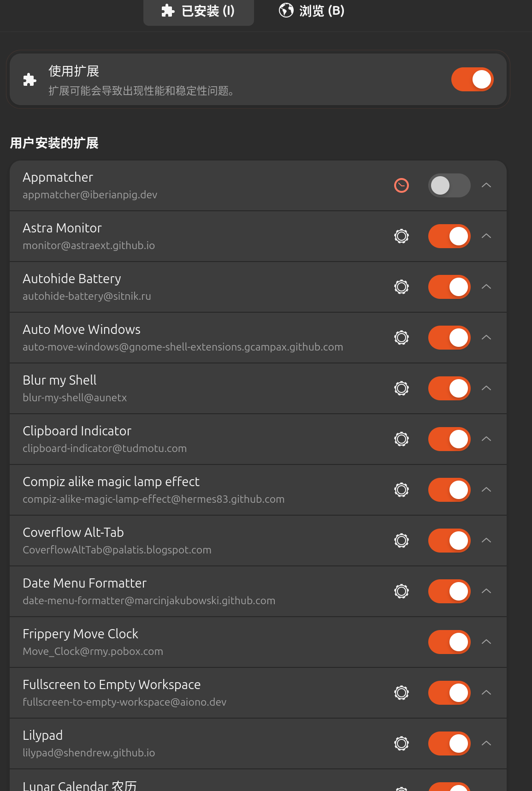Open Blur my Shell settings gear
The height and width of the screenshot is (791, 532).
coord(402,388)
